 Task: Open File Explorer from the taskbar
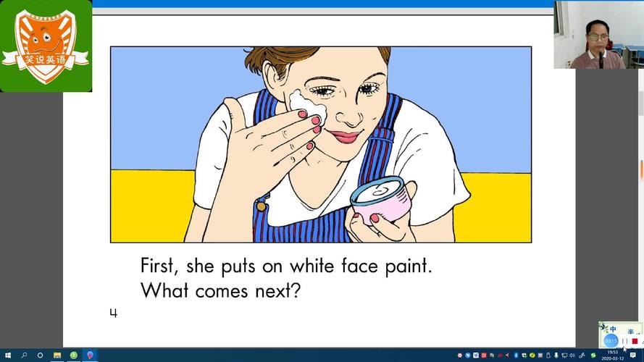(x=57, y=355)
